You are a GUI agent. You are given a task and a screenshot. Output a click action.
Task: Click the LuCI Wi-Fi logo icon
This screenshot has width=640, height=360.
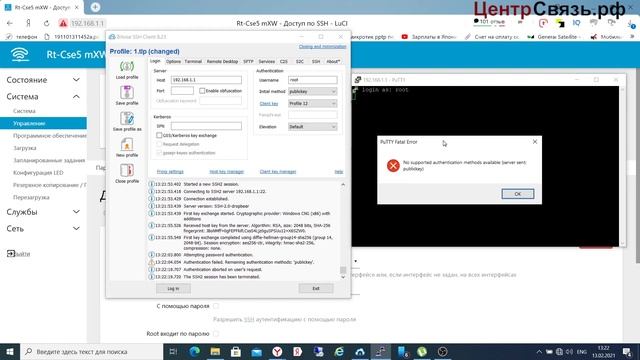click(20, 54)
